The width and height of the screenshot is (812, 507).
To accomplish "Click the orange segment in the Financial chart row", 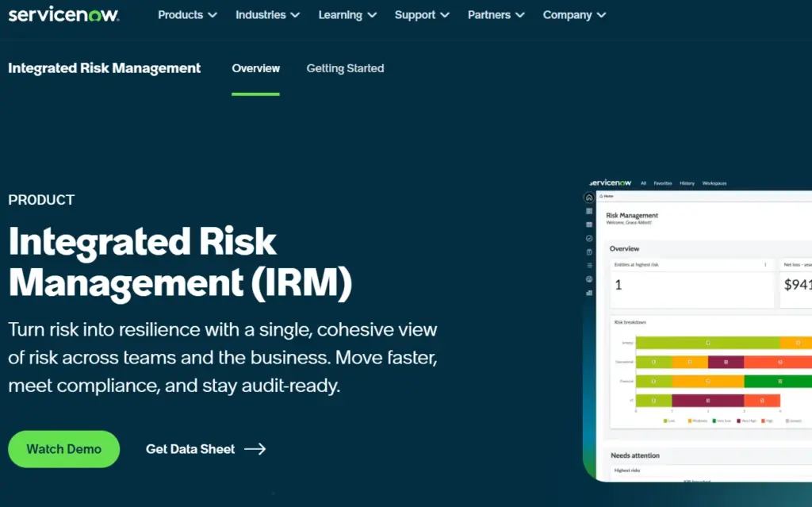I will [708, 381].
